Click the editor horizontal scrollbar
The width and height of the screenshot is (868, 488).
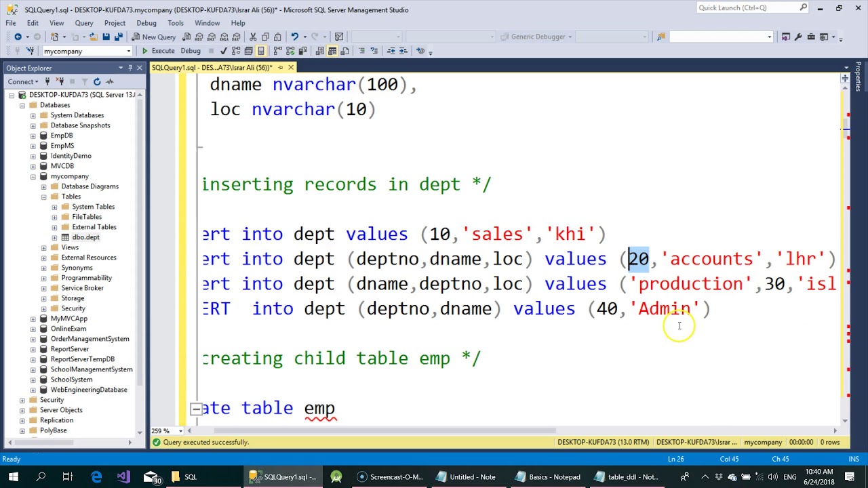coord(384,430)
